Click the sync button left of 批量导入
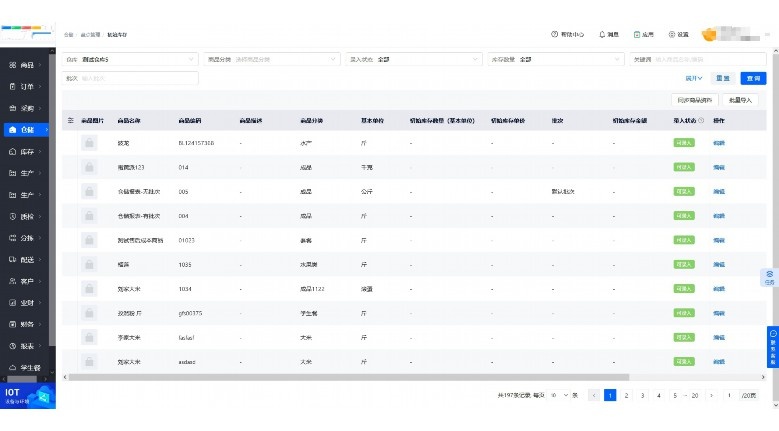The width and height of the screenshot is (779, 431). coord(695,100)
